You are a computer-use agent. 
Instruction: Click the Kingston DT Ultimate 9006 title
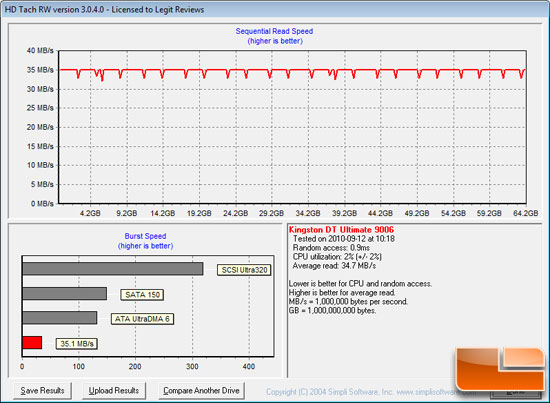[341, 230]
